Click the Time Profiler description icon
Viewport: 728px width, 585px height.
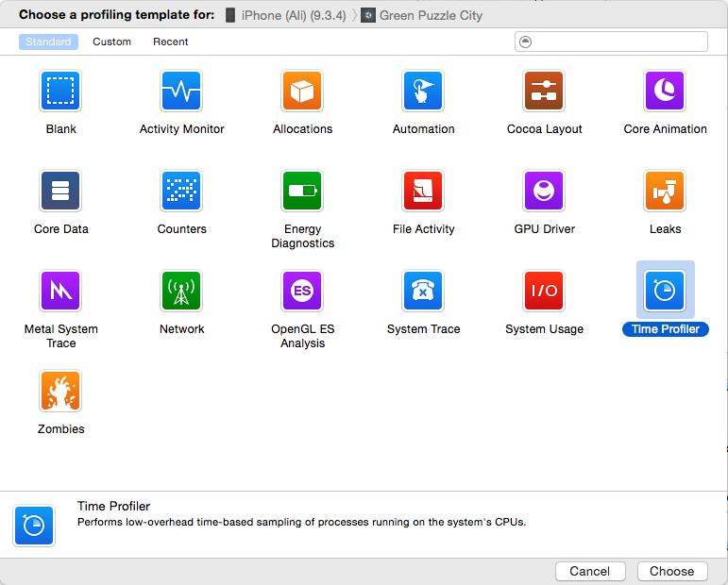point(34,526)
